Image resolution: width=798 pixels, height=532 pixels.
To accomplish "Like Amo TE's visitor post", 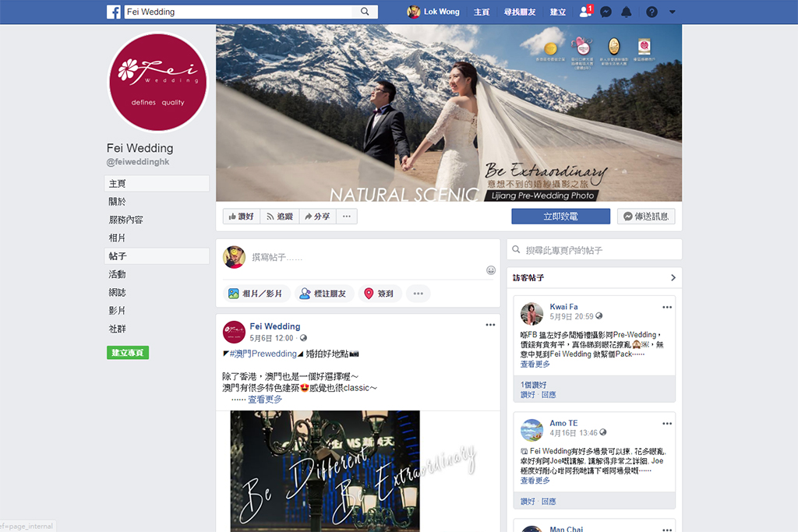I will [528, 502].
